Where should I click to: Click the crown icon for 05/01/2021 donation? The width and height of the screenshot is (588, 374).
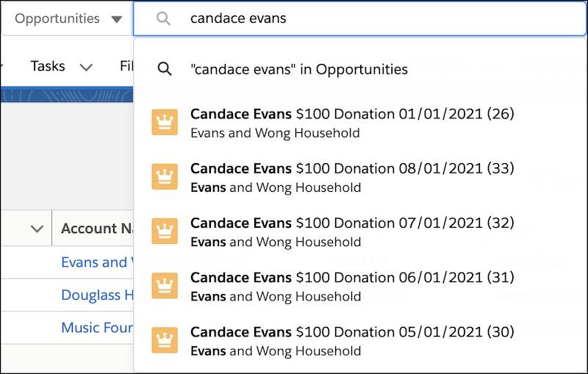pos(165,340)
